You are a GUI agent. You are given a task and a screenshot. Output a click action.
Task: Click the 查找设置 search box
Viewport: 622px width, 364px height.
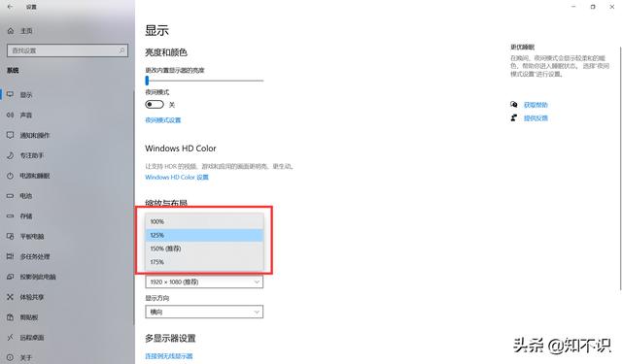(x=67, y=50)
